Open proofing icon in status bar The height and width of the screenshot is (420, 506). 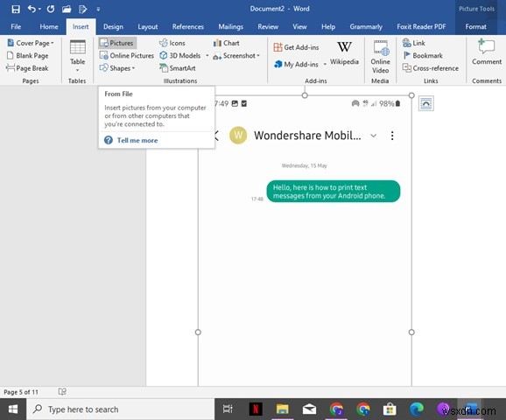[62, 392]
